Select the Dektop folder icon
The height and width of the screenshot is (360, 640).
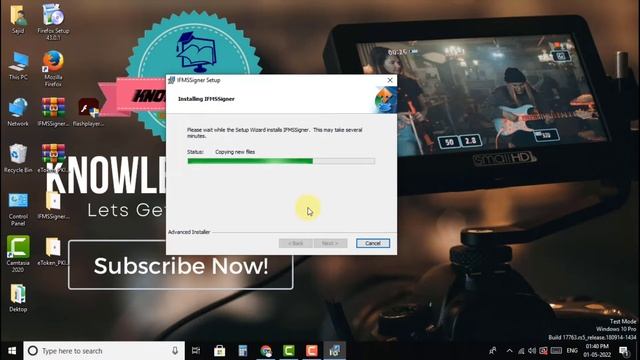[x=18, y=298]
